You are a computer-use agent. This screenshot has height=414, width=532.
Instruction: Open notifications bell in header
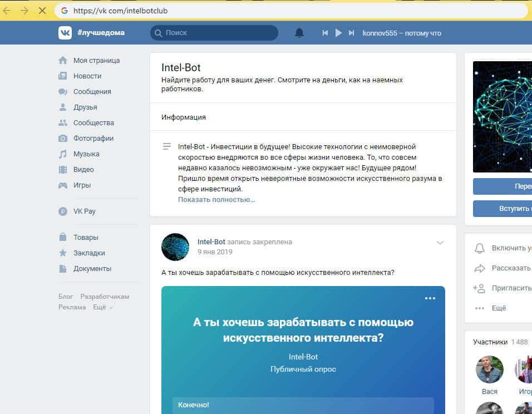click(299, 33)
